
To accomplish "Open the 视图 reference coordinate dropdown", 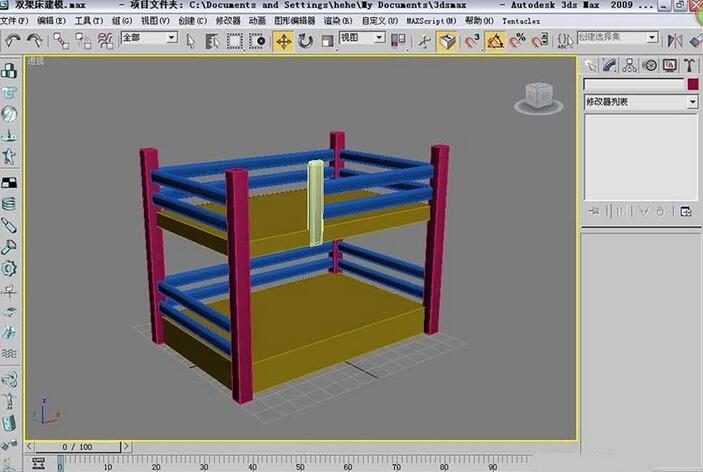I will (362, 38).
